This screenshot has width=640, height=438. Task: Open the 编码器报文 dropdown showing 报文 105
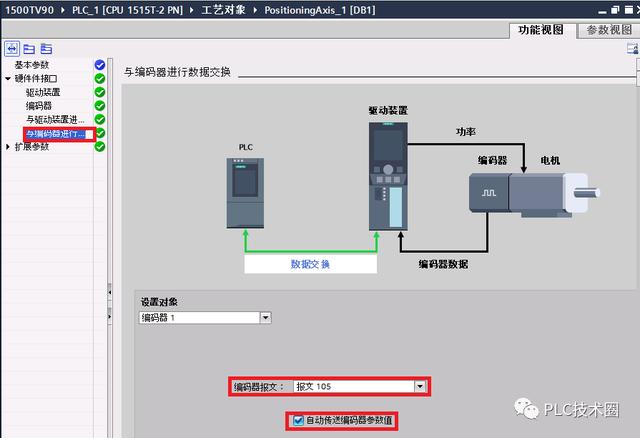point(421,386)
